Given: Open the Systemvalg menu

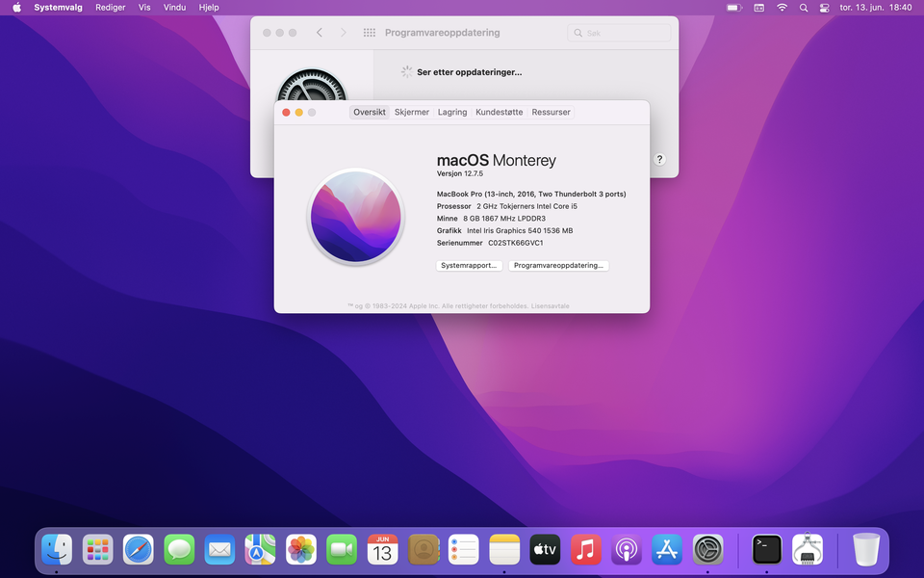Looking at the screenshot, I should 59,8.
